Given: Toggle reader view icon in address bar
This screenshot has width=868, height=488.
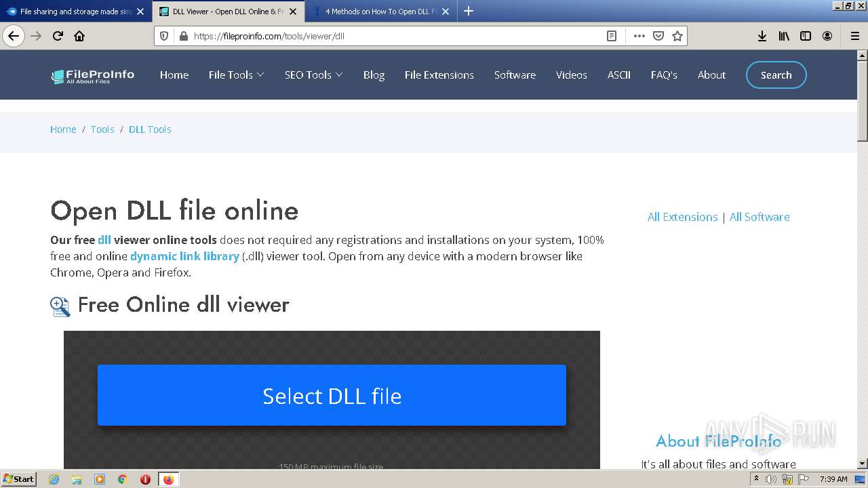Looking at the screenshot, I should click(x=612, y=36).
